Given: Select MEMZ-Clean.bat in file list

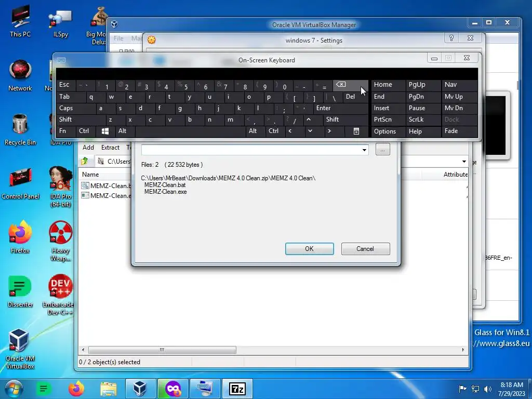Looking at the screenshot, I should coord(106,185).
